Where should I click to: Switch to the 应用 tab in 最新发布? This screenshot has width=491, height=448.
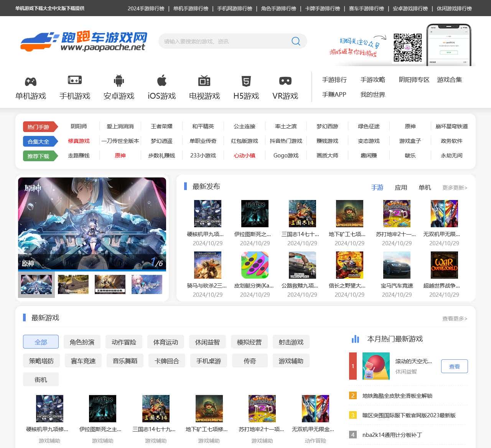tap(401, 187)
